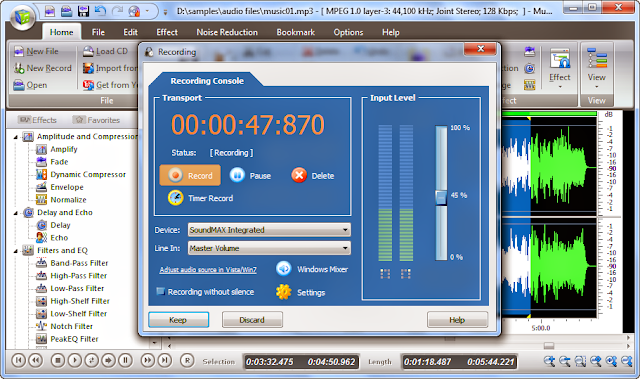
Task: Click the Recording Console tab
Action: click(207, 81)
